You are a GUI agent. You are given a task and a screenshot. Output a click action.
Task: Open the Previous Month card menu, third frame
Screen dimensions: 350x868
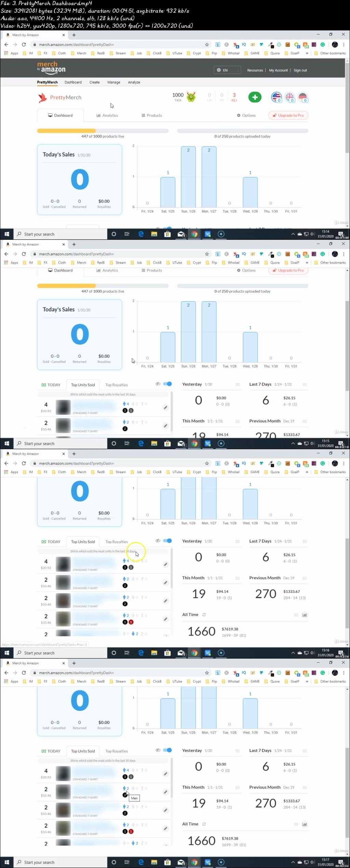(305, 578)
